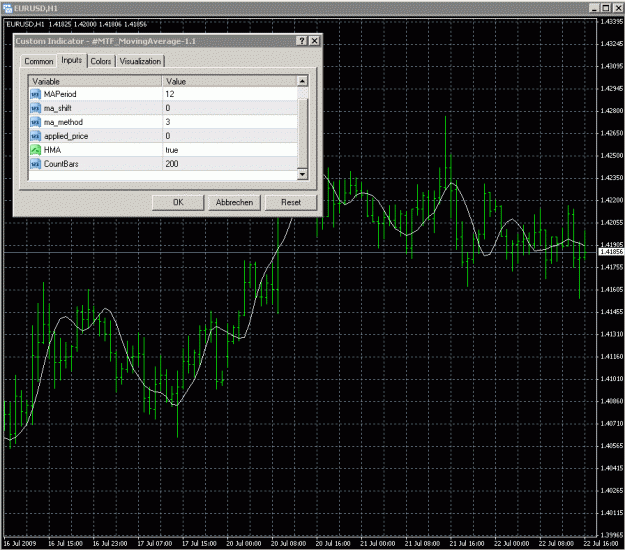Click the CountBars variable icon

coord(35,164)
